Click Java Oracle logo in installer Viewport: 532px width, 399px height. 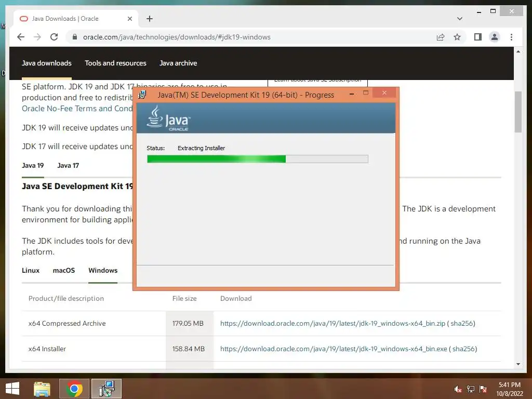pos(169,118)
